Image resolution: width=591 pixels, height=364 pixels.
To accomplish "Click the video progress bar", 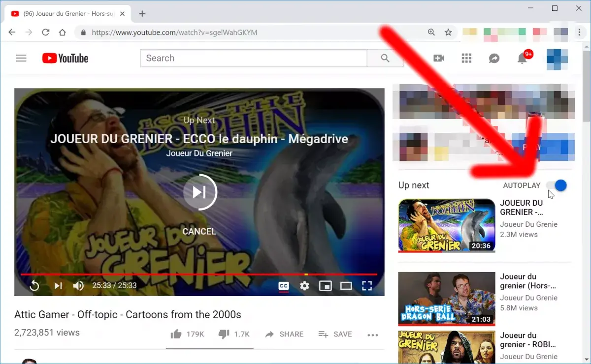I will 199,274.
